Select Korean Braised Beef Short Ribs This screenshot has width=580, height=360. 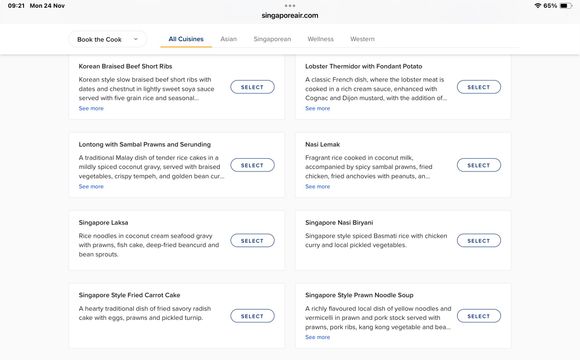pos(252,87)
